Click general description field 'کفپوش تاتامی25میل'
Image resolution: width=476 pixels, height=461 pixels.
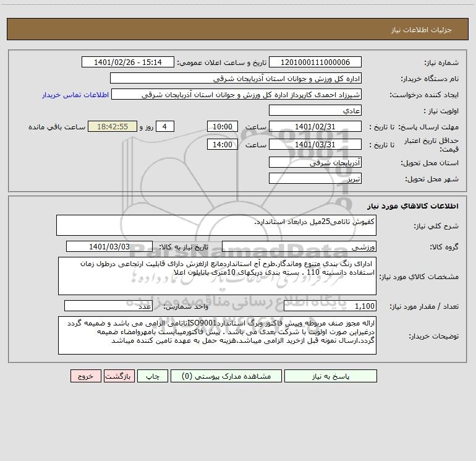(216, 225)
